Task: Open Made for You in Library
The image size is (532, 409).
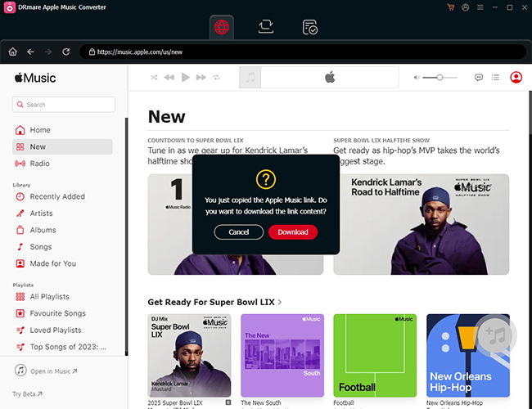Action: (x=62, y=263)
